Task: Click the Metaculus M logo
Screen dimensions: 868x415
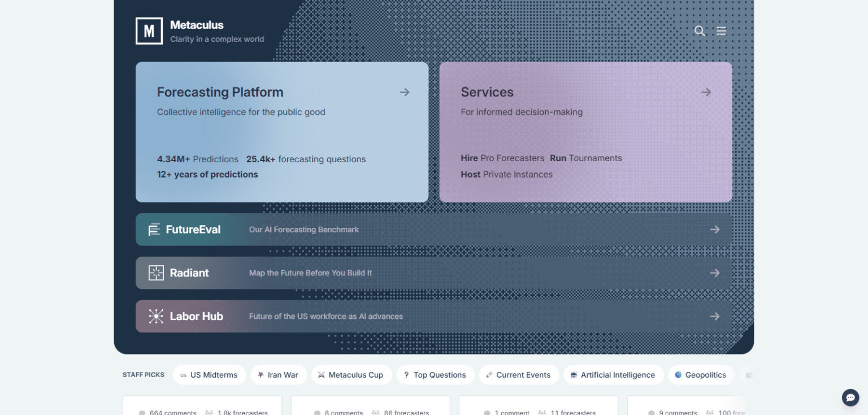Action: [149, 31]
